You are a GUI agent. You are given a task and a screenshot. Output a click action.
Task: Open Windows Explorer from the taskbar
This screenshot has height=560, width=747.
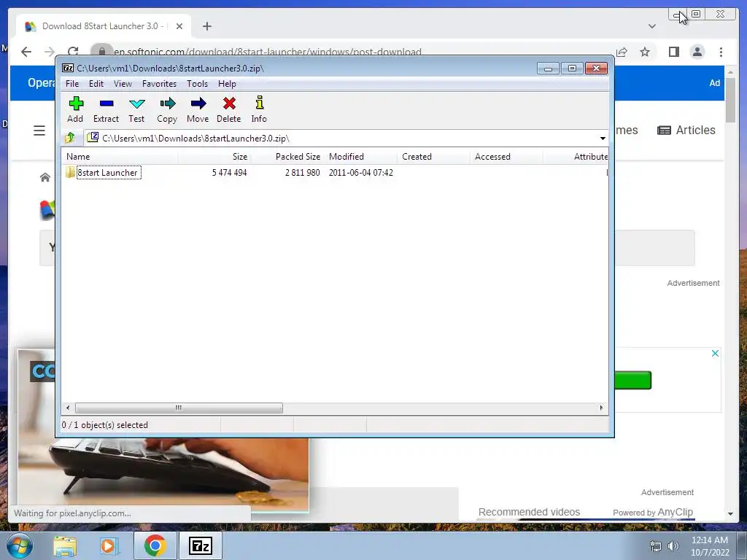65,545
